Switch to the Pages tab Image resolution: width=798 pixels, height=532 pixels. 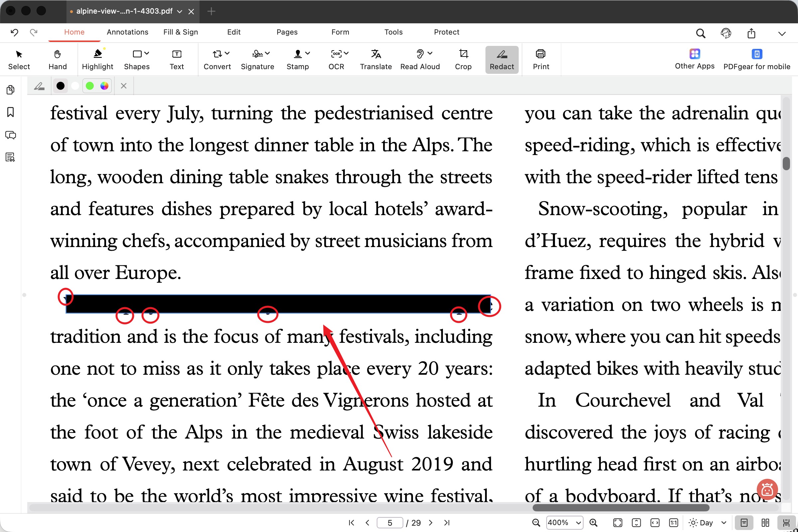tap(287, 32)
